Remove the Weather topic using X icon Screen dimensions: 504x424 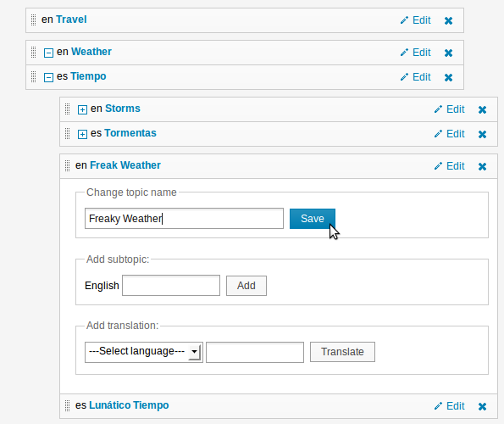tap(448, 53)
